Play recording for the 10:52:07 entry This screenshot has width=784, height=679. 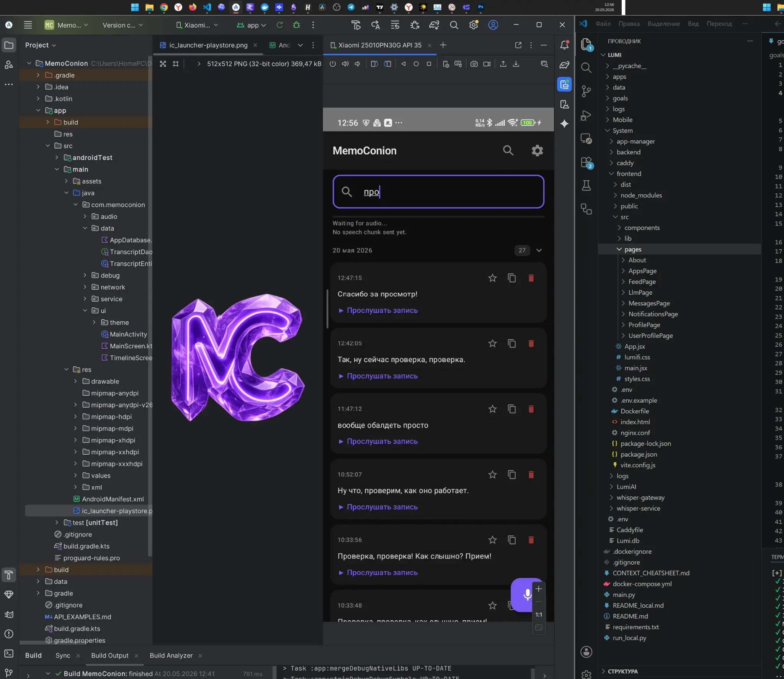[378, 507]
